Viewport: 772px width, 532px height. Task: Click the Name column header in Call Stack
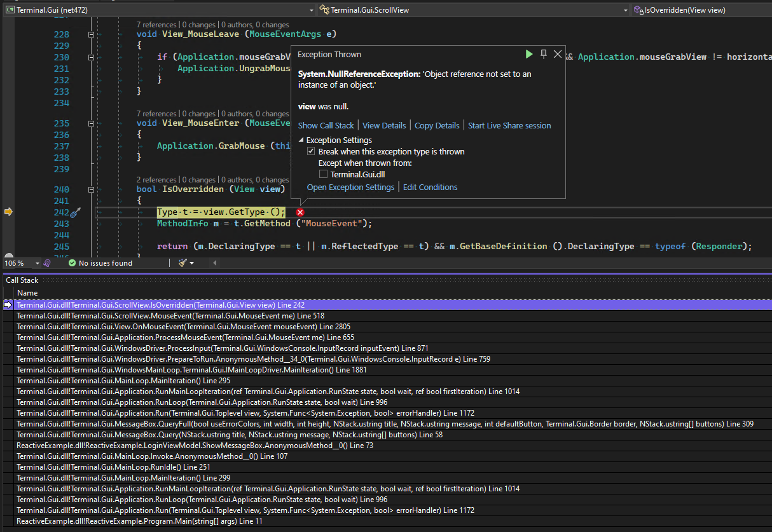[27, 293]
